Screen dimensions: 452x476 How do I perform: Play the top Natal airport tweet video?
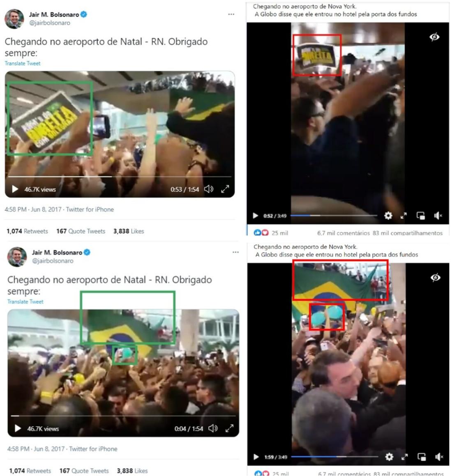click(15, 189)
